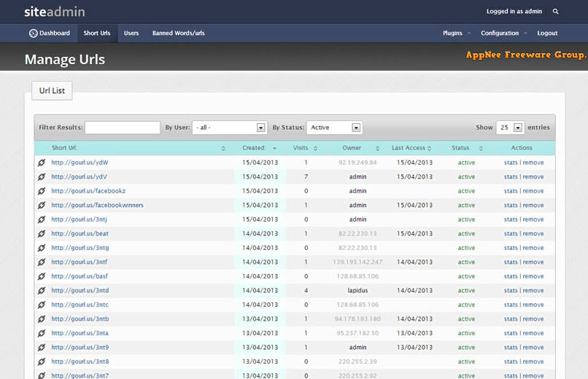Open the http://gourl.us/beat link

pyautogui.click(x=80, y=234)
